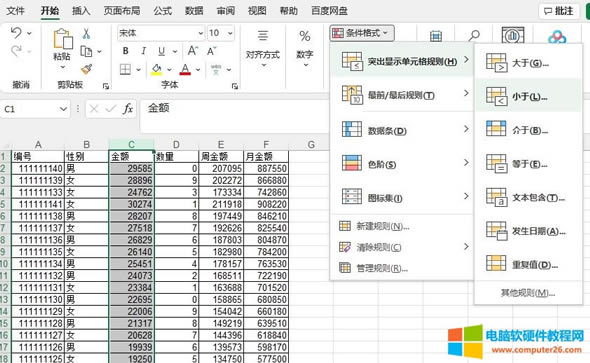Open the 条件格式 dropdown button
Viewport: 590px width, 363px height.
tap(362, 33)
